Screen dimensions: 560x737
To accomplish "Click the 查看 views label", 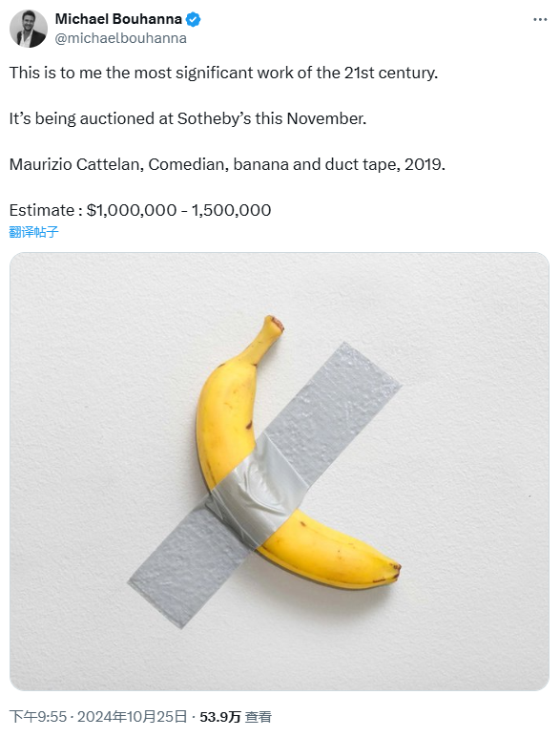I will pos(258,717).
